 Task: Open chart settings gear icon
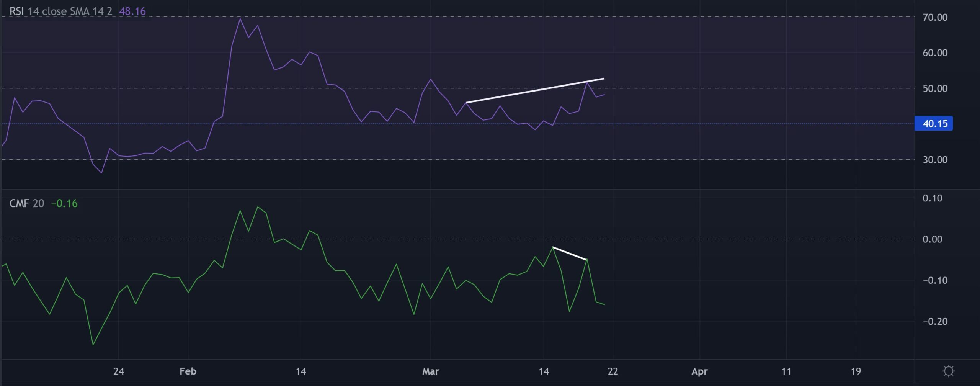point(949,371)
